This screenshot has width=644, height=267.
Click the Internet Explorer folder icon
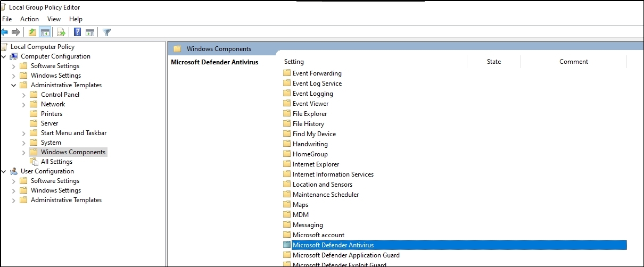(287, 164)
